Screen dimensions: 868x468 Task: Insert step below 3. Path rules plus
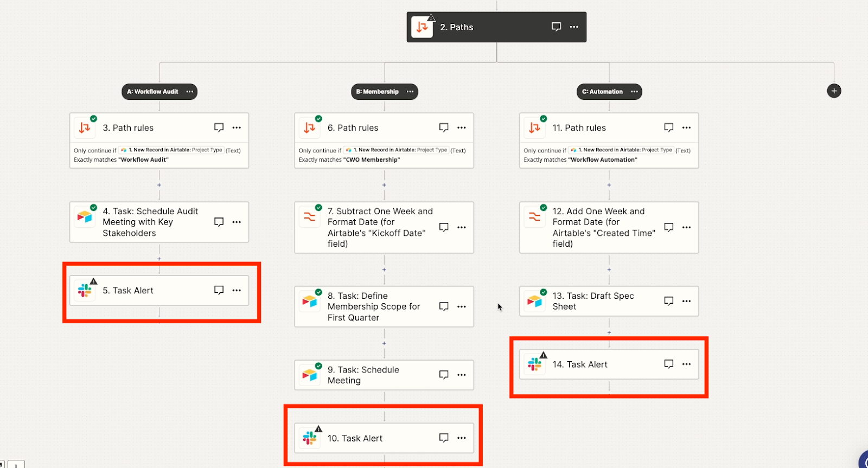[159, 185]
